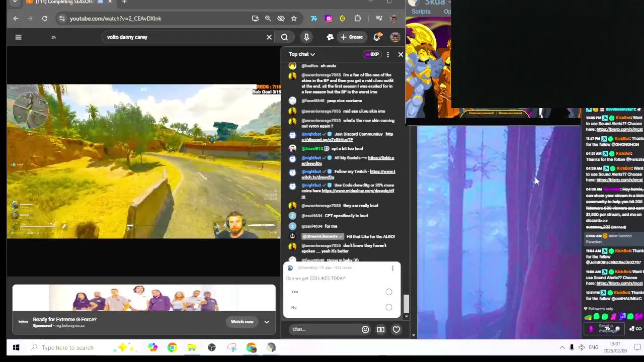Image resolution: width=644 pixels, height=362 pixels.
Task: Click the Create button on YouTube
Action: tap(351, 37)
